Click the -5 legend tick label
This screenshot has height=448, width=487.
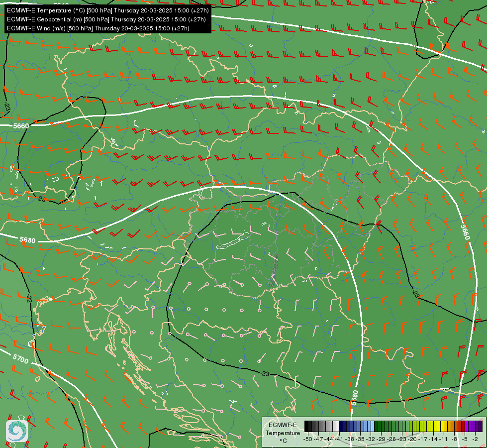pyautogui.click(x=464, y=440)
